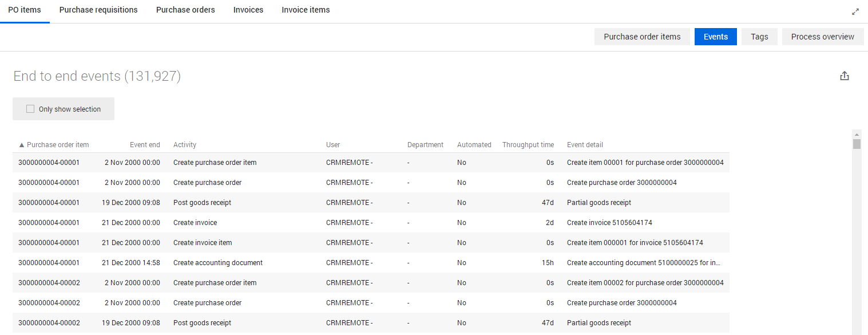Switch to the Purchase requisitions tab
Image resolution: width=868 pixels, height=335 pixels.
coord(98,10)
